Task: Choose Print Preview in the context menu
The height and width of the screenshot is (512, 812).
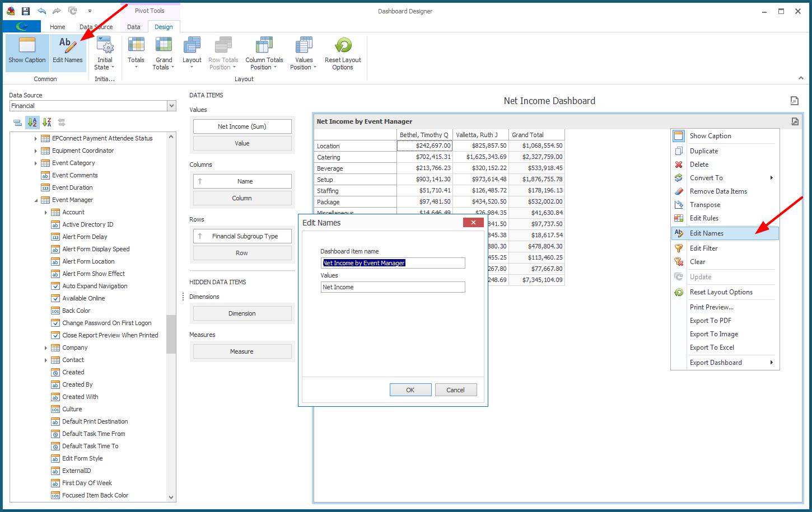Action: [725, 307]
